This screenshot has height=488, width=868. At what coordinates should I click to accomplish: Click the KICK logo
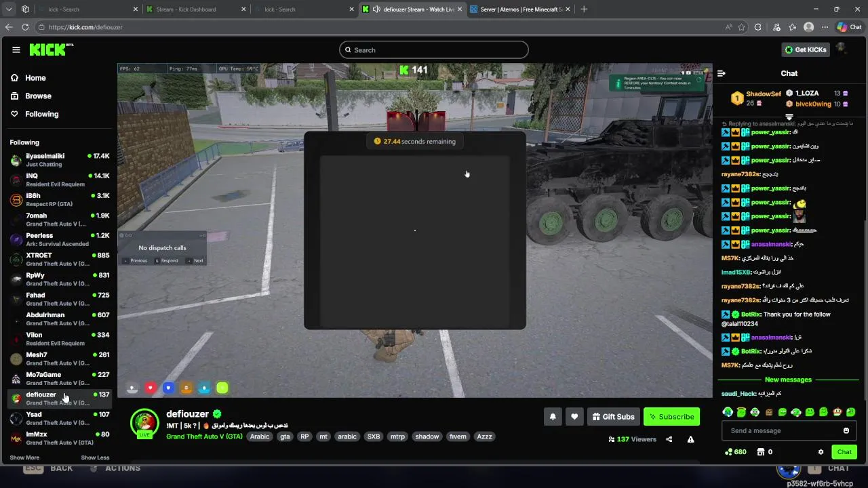[x=51, y=49]
